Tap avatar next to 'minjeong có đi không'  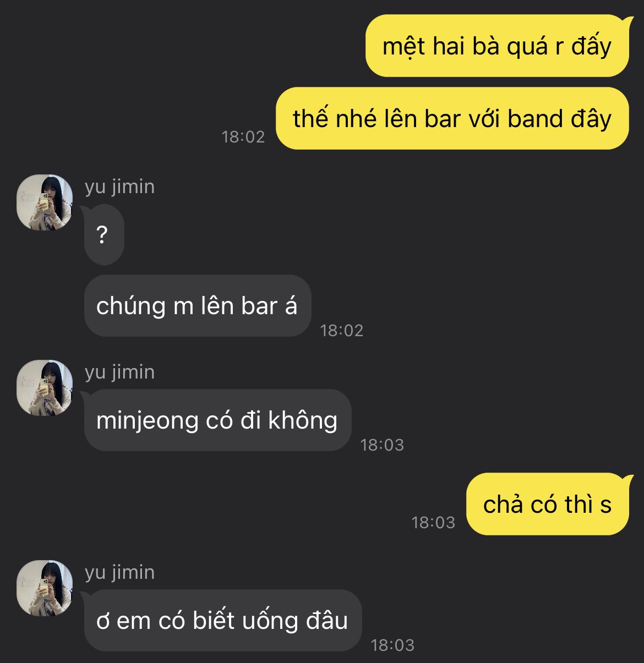point(45,388)
